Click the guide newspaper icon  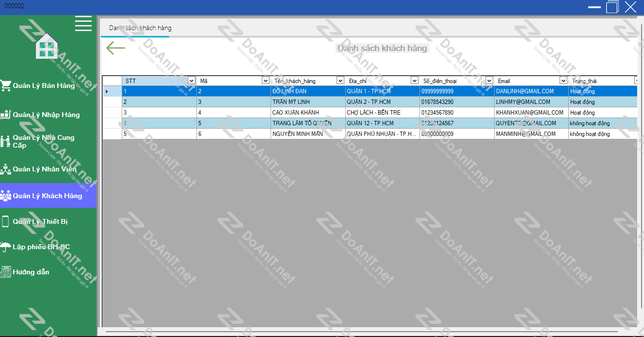point(6,272)
